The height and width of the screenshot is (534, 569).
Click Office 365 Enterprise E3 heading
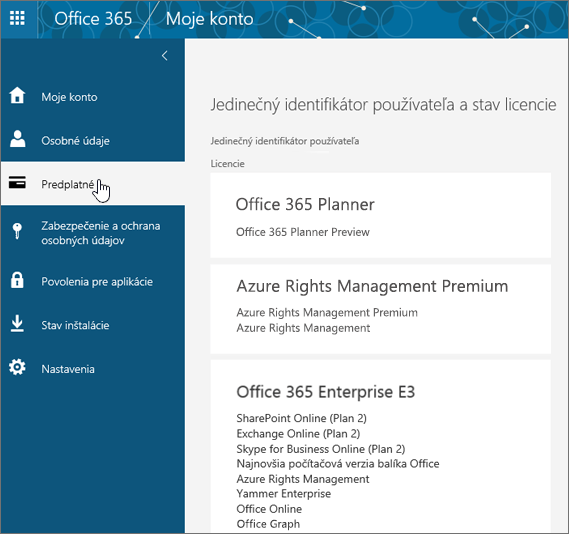click(x=326, y=392)
